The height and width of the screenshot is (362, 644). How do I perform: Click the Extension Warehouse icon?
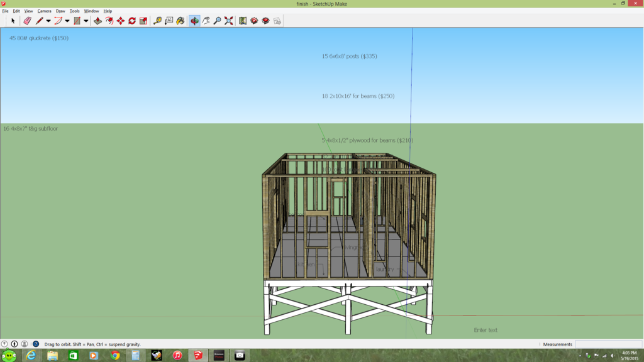266,21
